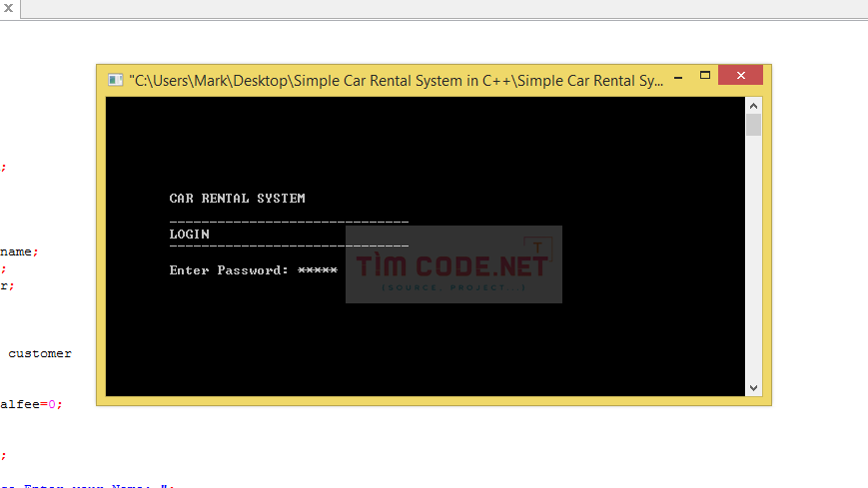
Task: Click the 'LOGIN' text in the console
Action: [x=190, y=235]
